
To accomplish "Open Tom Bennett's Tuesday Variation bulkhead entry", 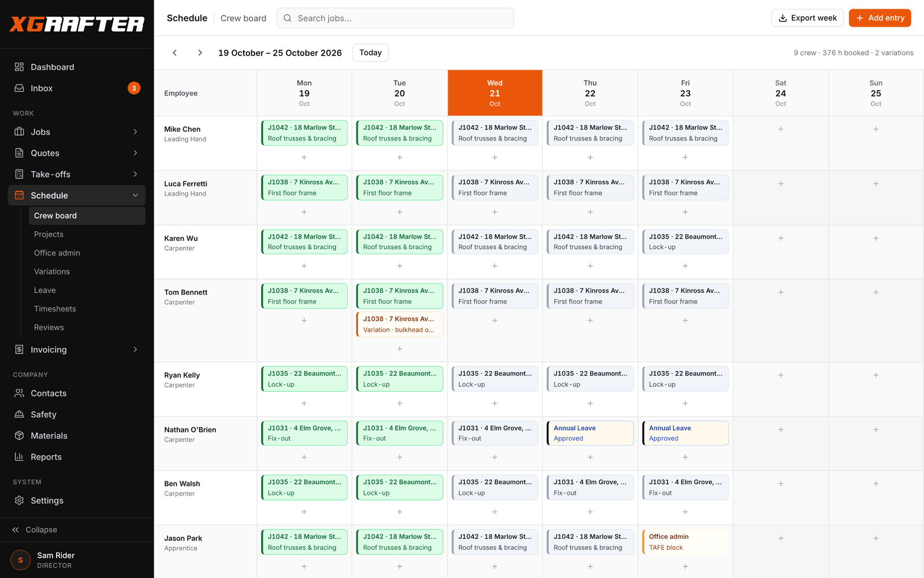I will (x=400, y=324).
